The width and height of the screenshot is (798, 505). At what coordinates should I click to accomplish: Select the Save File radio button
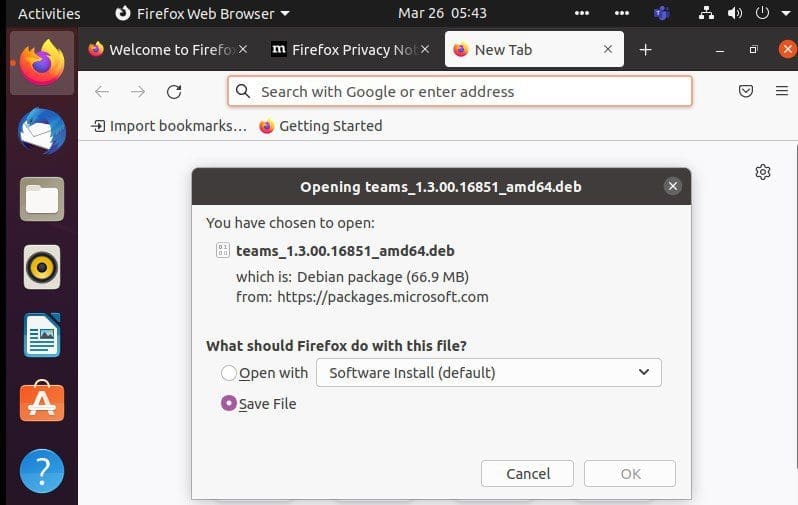coord(229,403)
